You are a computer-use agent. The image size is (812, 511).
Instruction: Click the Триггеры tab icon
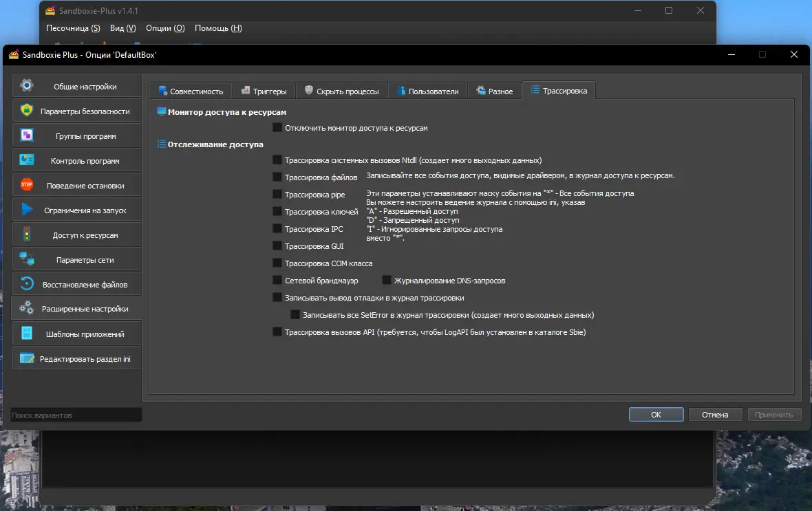pyautogui.click(x=246, y=91)
